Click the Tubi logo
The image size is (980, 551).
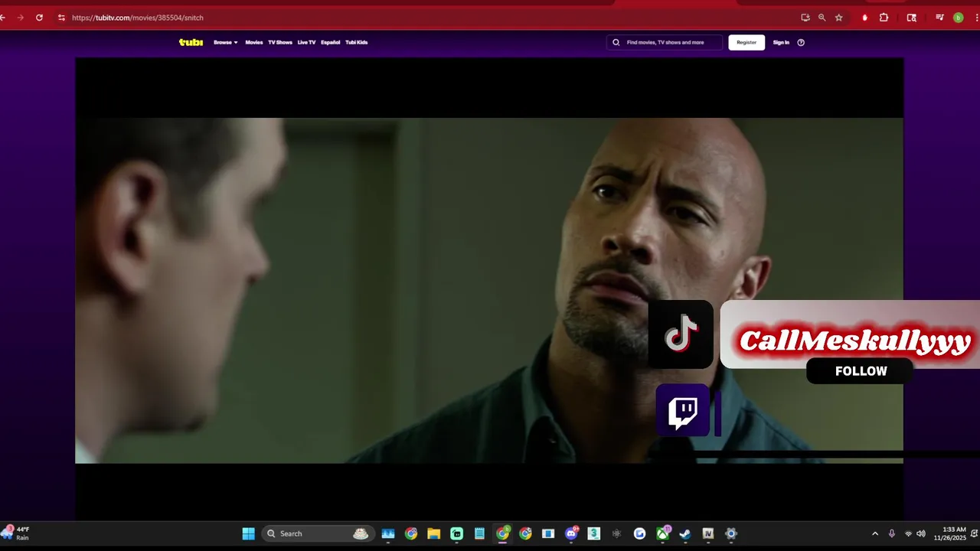pyautogui.click(x=191, y=42)
